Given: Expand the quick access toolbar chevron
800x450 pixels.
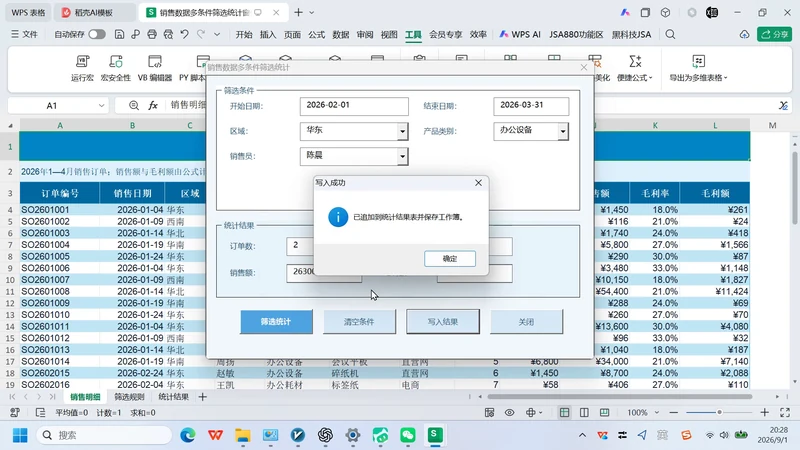Looking at the screenshot, I should 217,34.
